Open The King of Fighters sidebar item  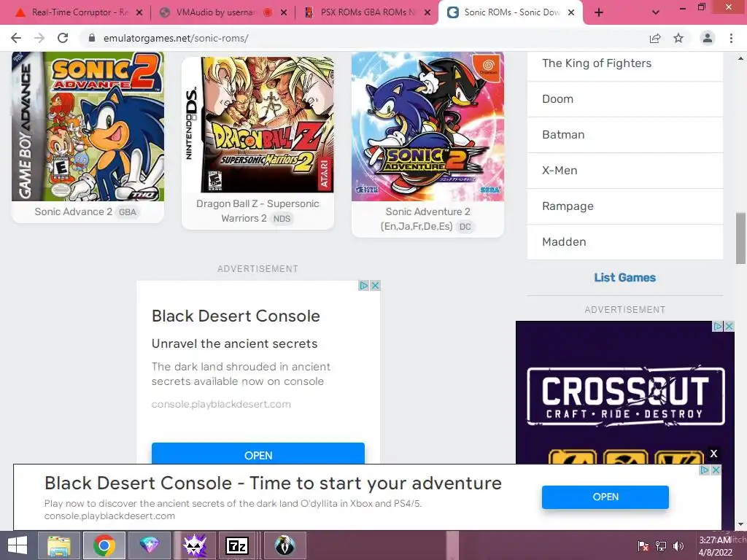coord(625,63)
